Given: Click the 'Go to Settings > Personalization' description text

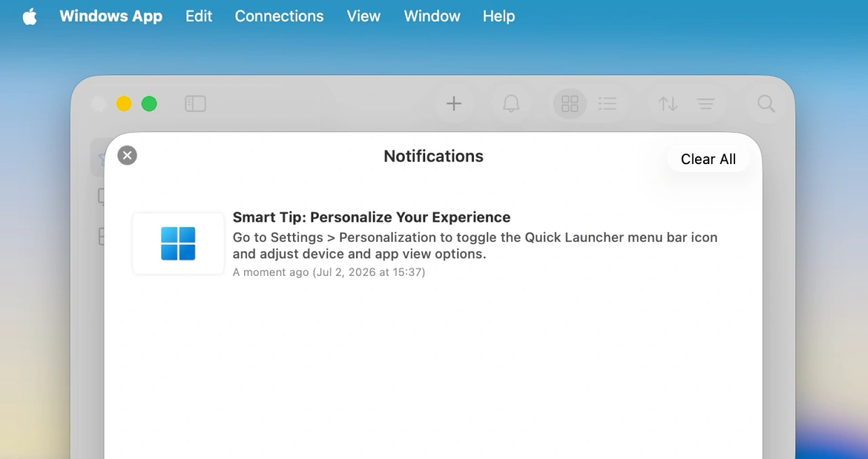Looking at the screenshot, I should pos(475,245).
